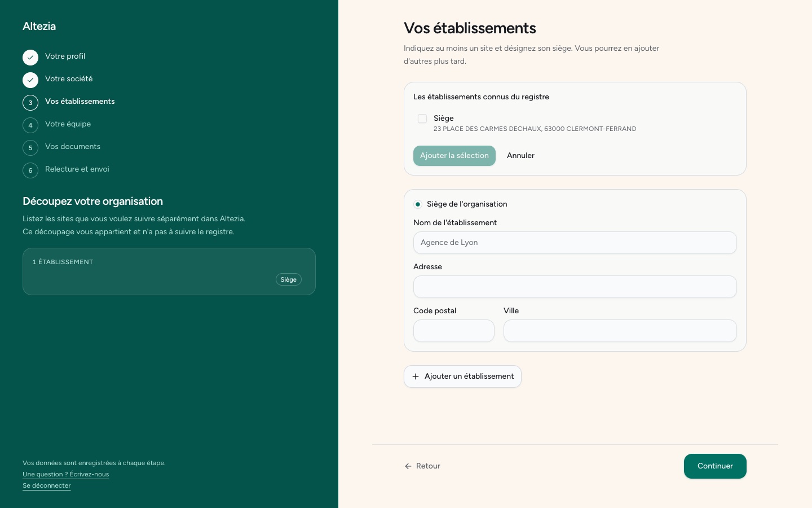The height and width of the screenshot is (508, 812).
Task: Focus the Nom de l'établissement field
Action: (x=575, y=243)
